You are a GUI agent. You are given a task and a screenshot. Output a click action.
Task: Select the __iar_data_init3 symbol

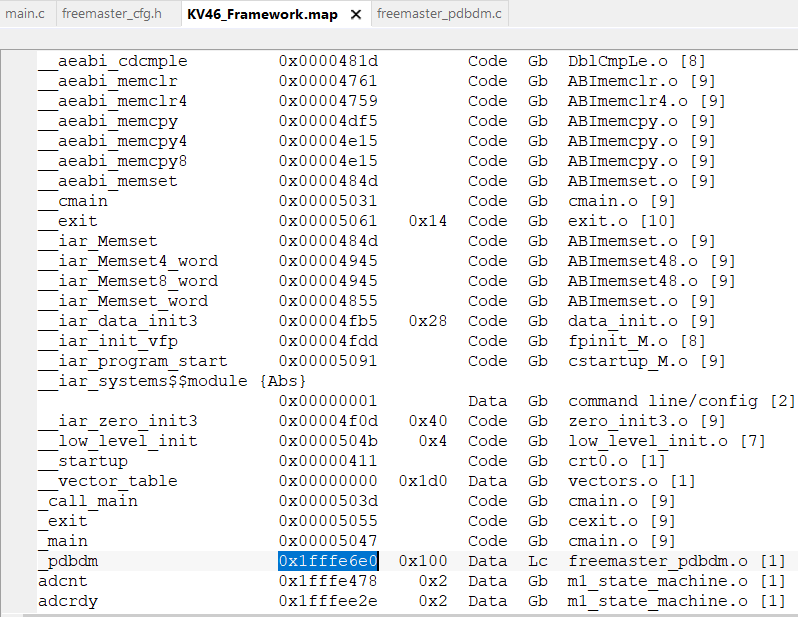click(x=118, y=321)
